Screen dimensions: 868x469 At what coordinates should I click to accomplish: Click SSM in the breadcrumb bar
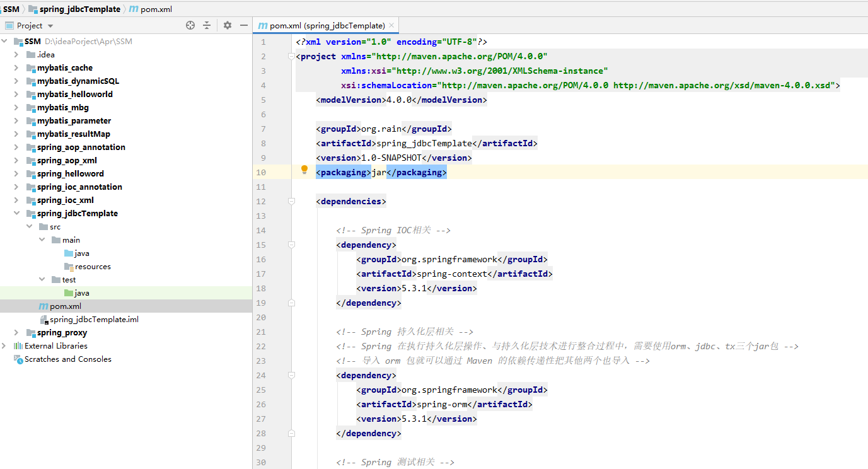pyautogui.click(x=11, y=9)
